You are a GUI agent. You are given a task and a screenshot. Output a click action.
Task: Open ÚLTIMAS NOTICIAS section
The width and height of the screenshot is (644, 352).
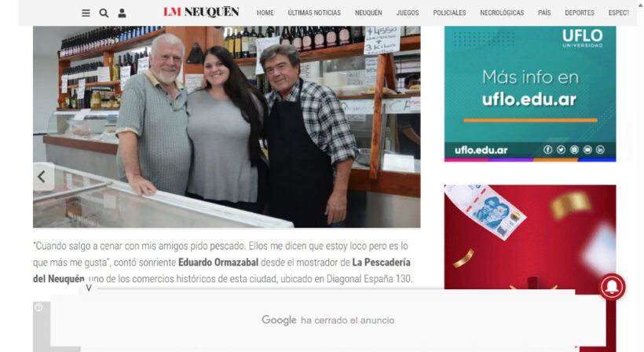(x=314, y=13)
